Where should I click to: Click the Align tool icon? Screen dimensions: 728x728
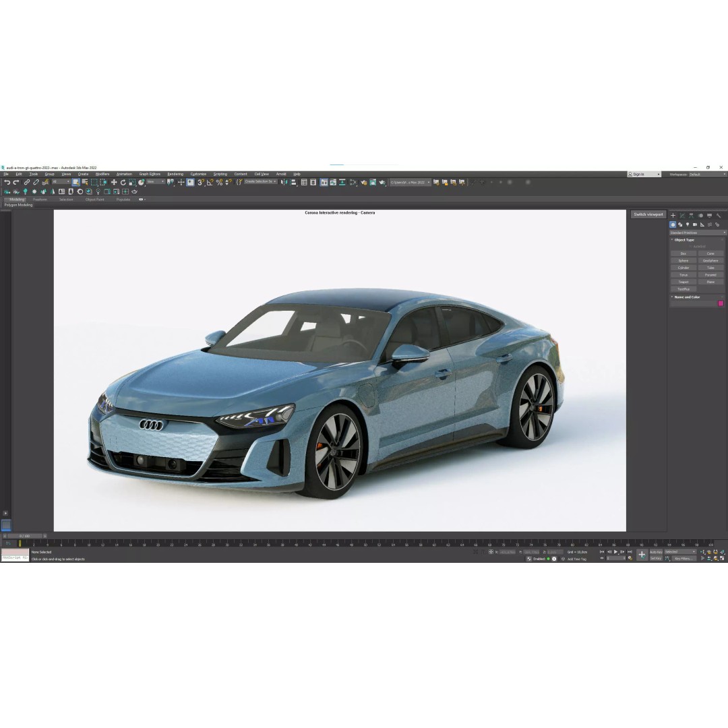coord(293,183)
